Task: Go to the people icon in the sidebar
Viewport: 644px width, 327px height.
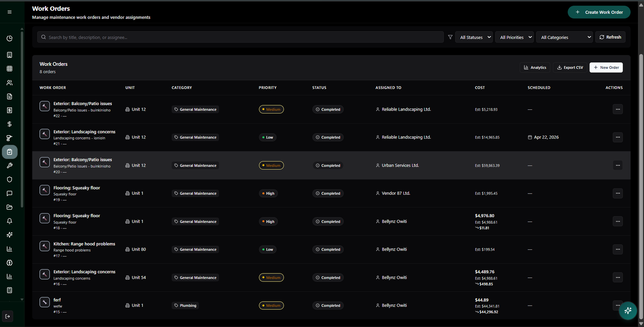Action: (10, 82)
